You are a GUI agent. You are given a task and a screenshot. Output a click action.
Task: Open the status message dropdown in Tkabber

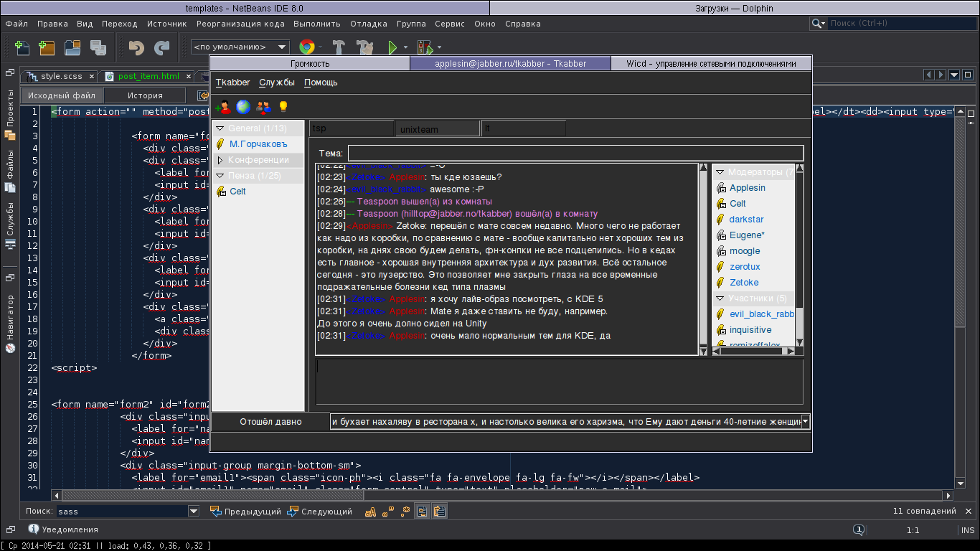point(806,422)
